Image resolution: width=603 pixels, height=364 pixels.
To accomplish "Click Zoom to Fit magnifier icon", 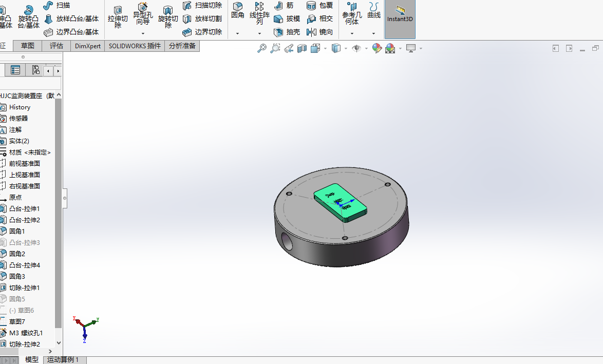I will point(262,48).
